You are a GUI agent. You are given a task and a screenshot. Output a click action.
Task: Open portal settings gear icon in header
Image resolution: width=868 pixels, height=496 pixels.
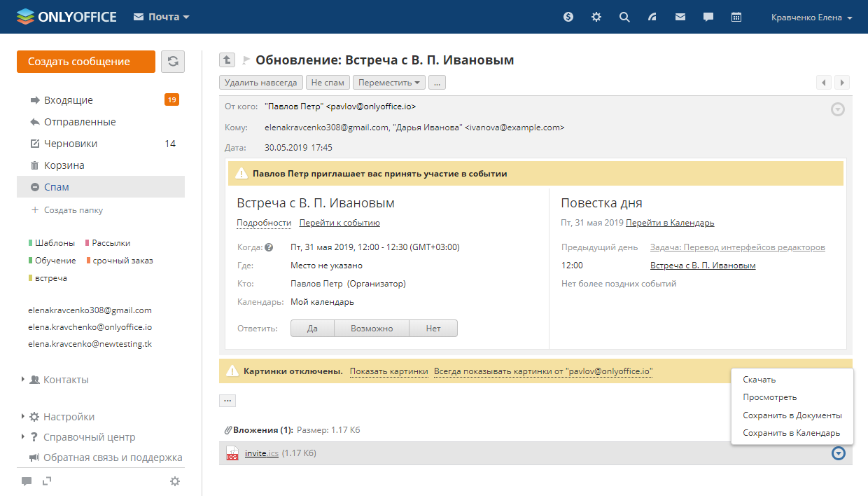[596, 18]
